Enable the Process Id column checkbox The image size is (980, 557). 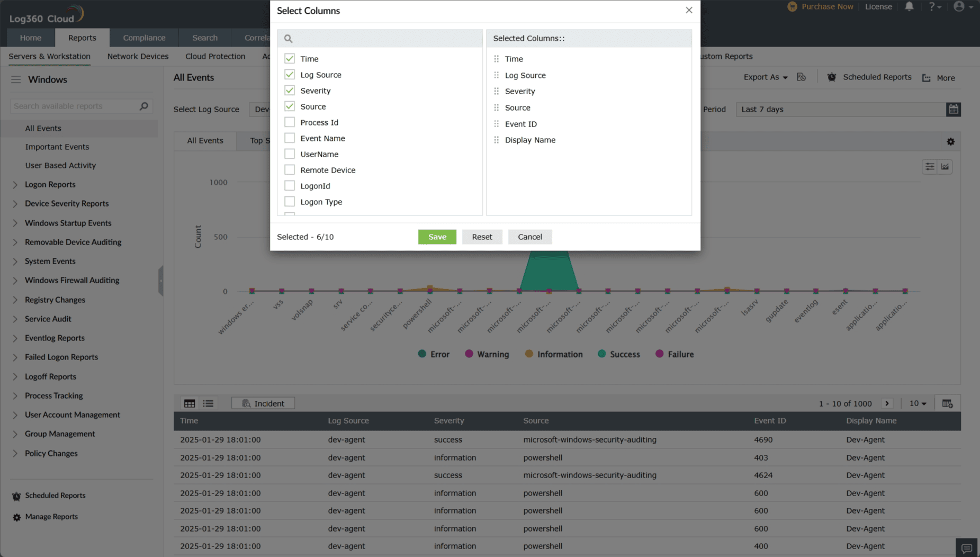(289, 122)
